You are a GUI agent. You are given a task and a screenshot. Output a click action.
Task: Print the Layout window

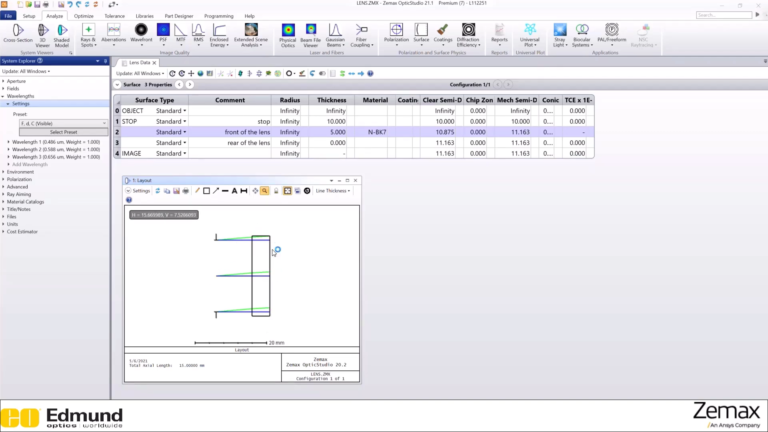point(186,191)
